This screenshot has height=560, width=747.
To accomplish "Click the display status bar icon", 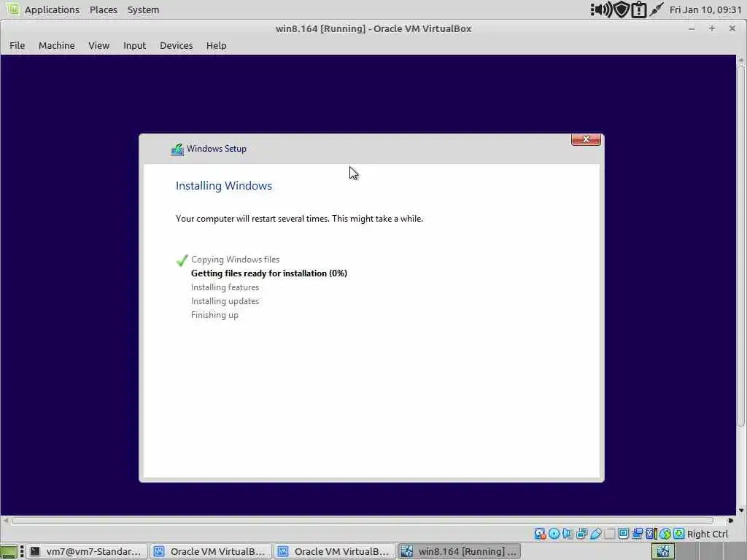I will point(623,534).
